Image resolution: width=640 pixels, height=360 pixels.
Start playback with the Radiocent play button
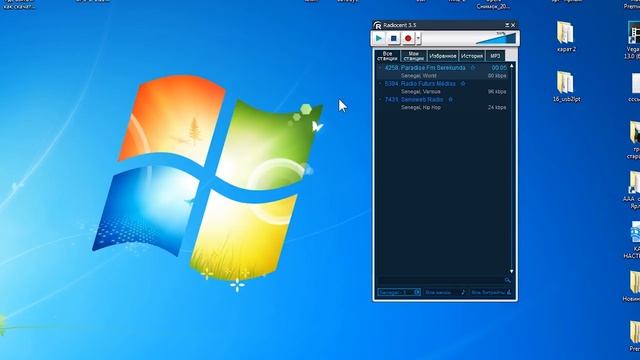point(379,38)
